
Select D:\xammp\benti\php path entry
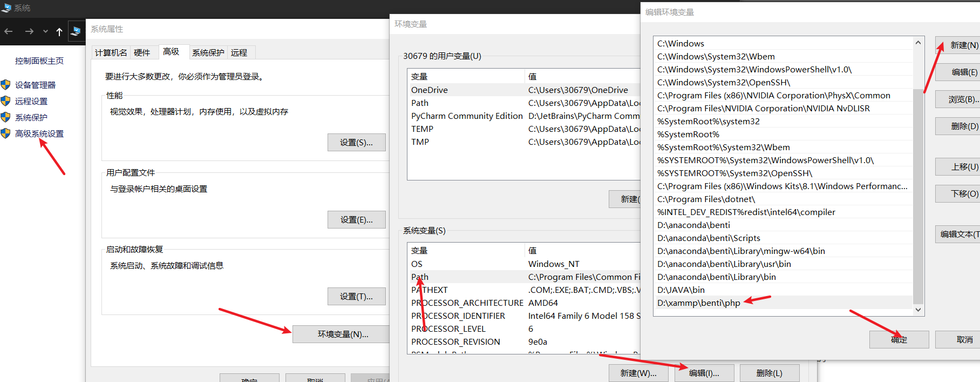click(x=783, y=303)
